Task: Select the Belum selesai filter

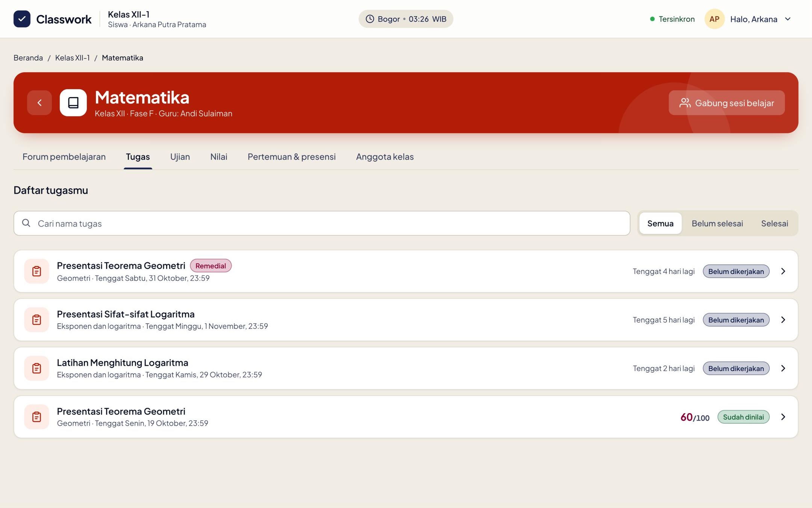Action: [717, 224]
